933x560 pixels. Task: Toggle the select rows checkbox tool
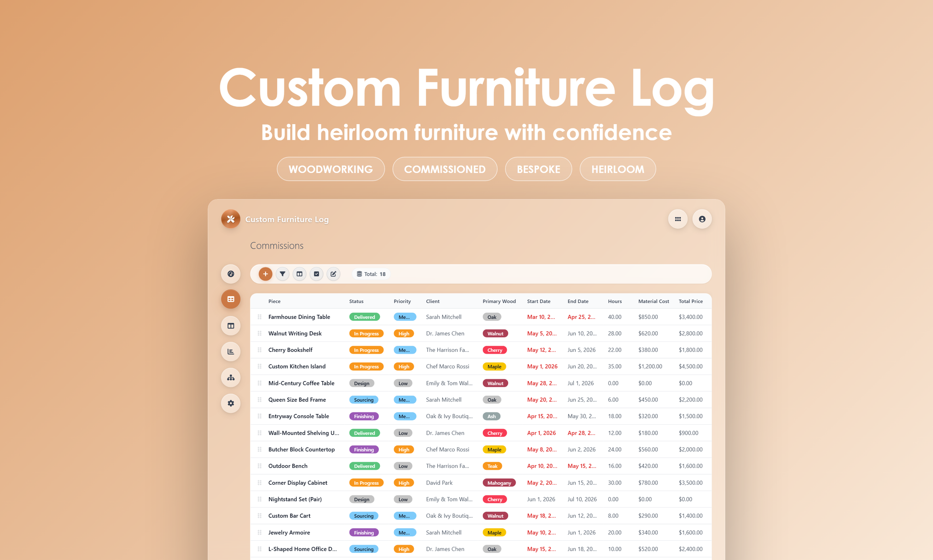click(x=316, y=274)
